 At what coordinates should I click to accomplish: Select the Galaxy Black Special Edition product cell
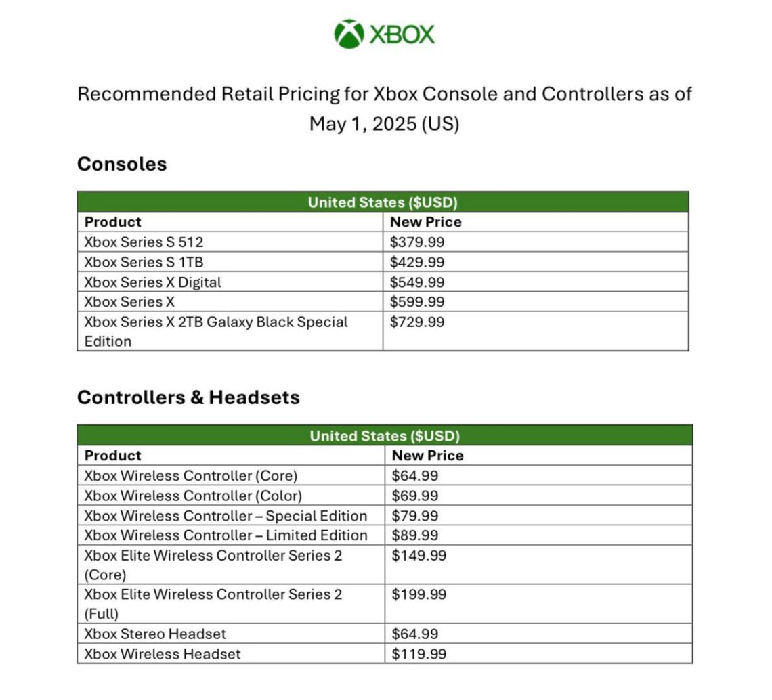coord(215,331)
